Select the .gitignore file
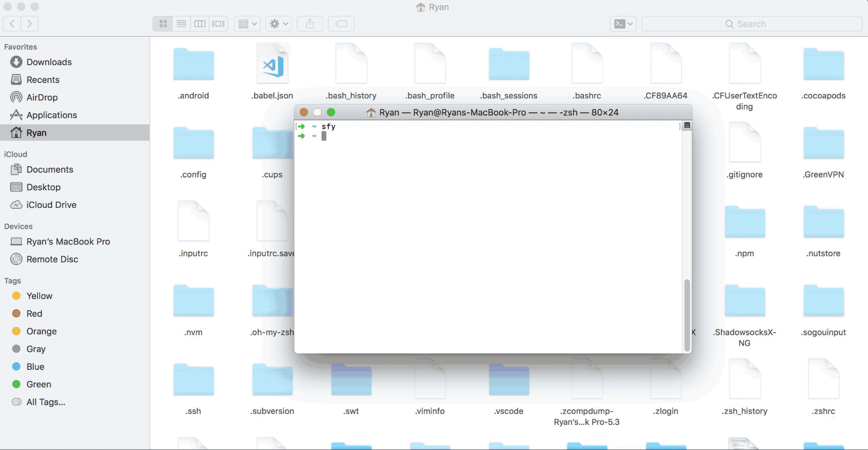This screenshot has height=450, width=868. (x=745, y=142)
